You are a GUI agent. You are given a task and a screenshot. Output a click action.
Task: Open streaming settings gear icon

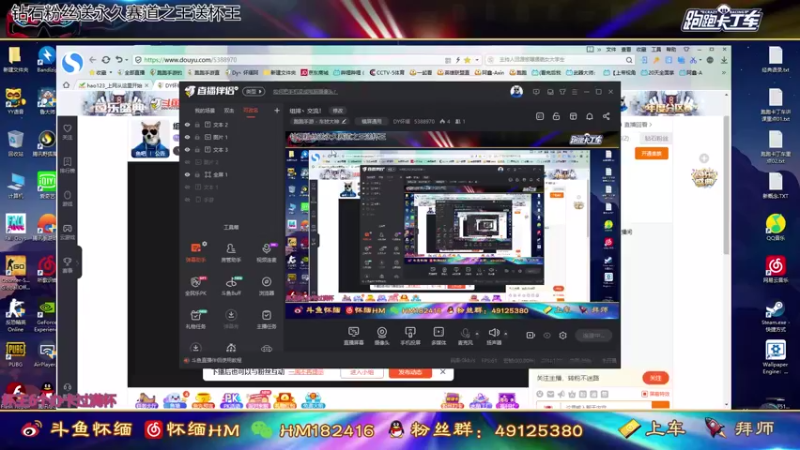point(563,335)
